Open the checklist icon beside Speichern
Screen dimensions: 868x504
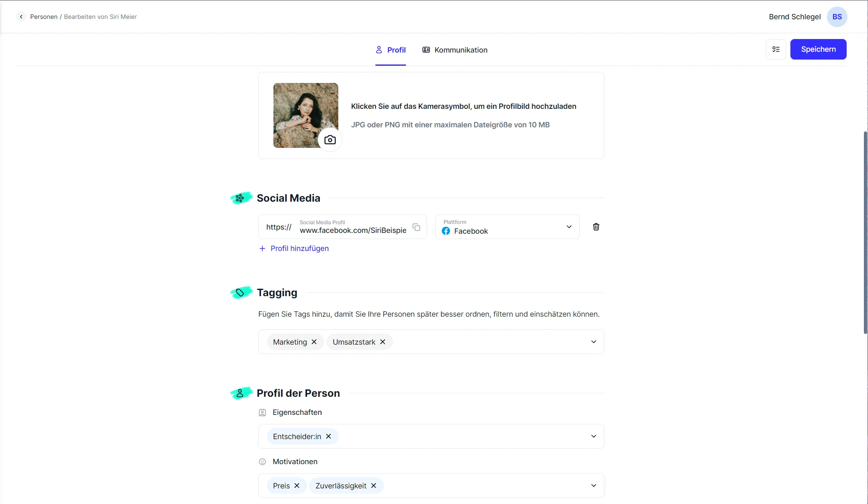pyautogui.click(x=776, y=49)
